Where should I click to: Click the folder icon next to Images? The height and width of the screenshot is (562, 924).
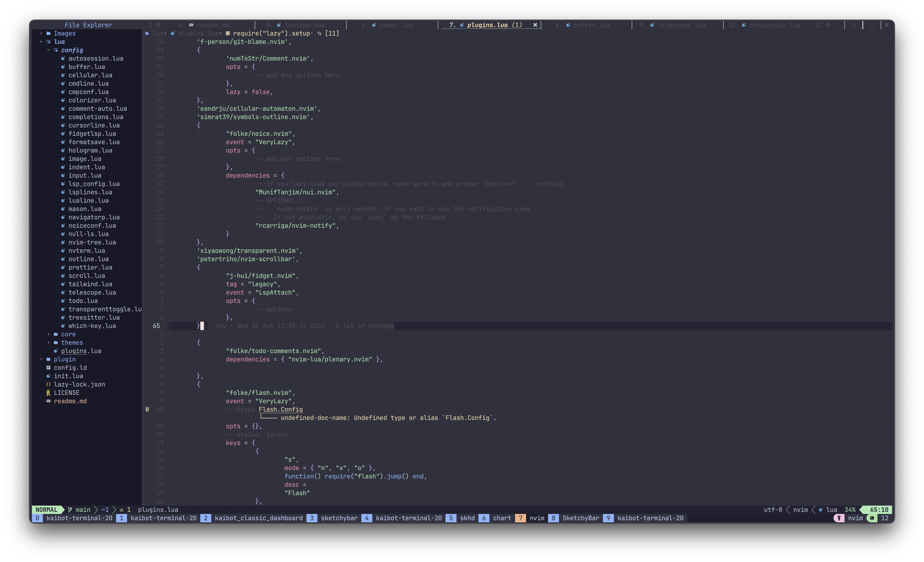click(x=49, y=33)
